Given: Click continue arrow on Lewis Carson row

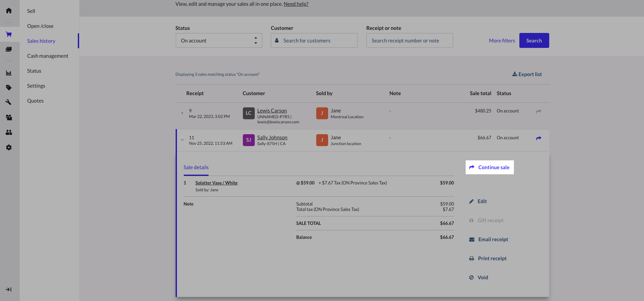Looking at the screenshot, I should pyautogui.click(x=538, y=111).
